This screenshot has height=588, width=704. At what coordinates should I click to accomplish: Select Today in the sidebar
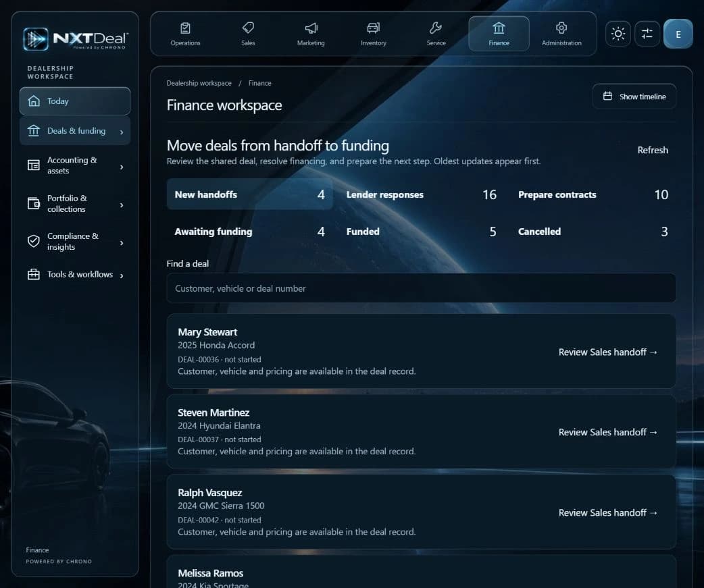coord(75,101)
